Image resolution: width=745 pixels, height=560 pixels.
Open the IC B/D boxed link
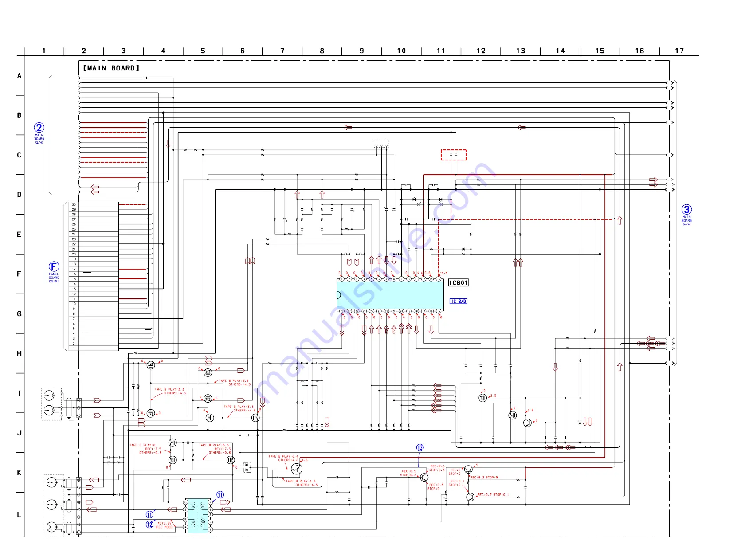pyautogui.click(x=459, y=301)
